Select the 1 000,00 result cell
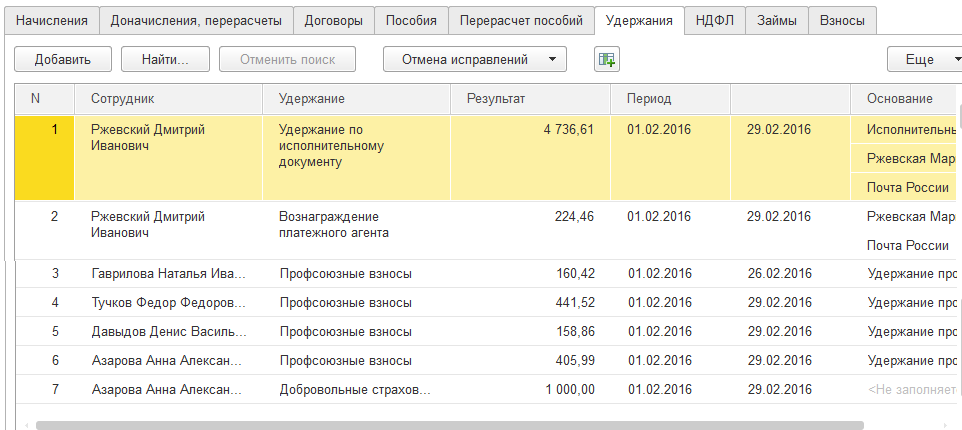962x430 pixels. coord(570,390)
